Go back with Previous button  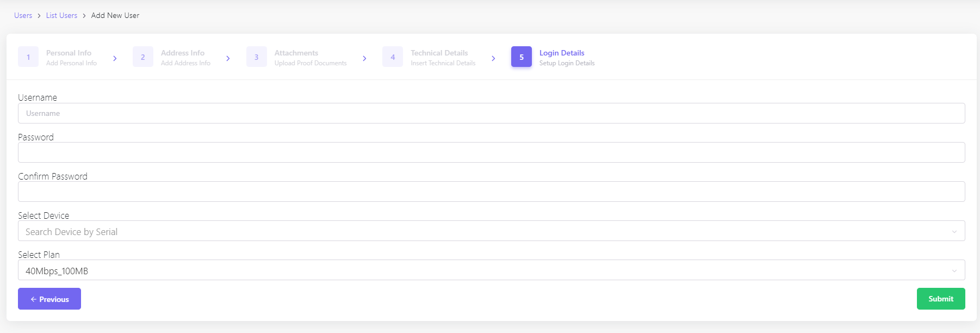[49, 299]
